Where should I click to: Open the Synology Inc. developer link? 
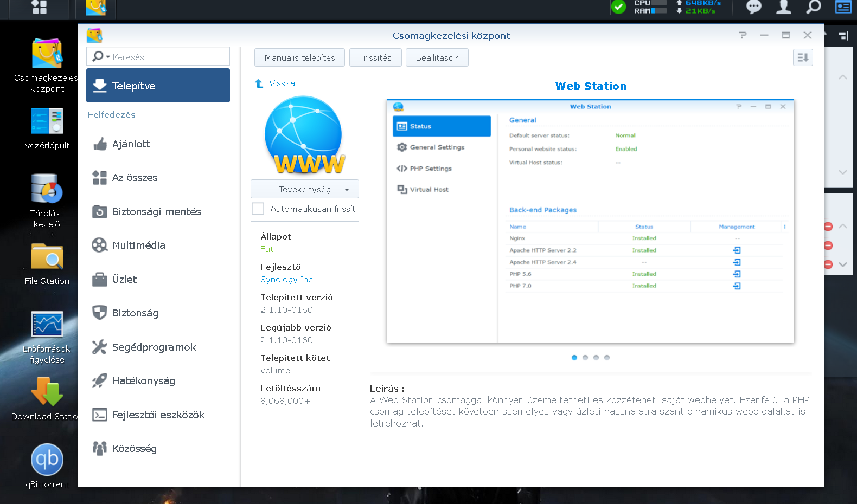(287, 280)
